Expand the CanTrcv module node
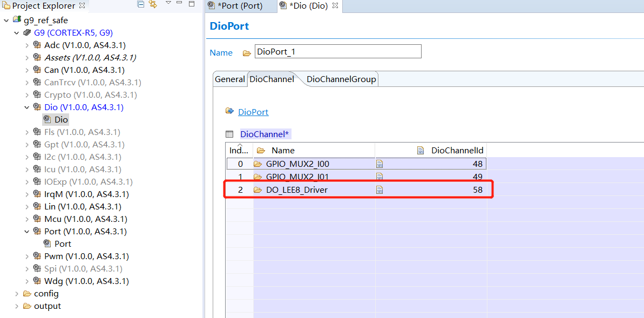 27,83
